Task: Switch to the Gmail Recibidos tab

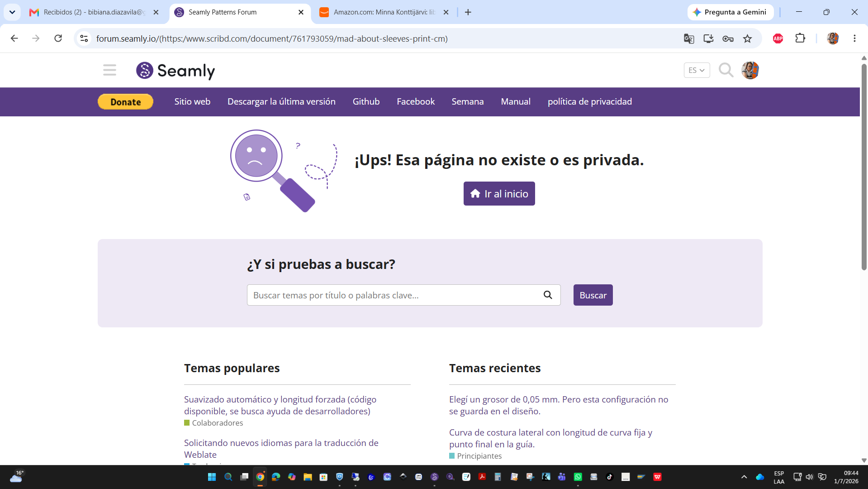Action: pos(94,12)
